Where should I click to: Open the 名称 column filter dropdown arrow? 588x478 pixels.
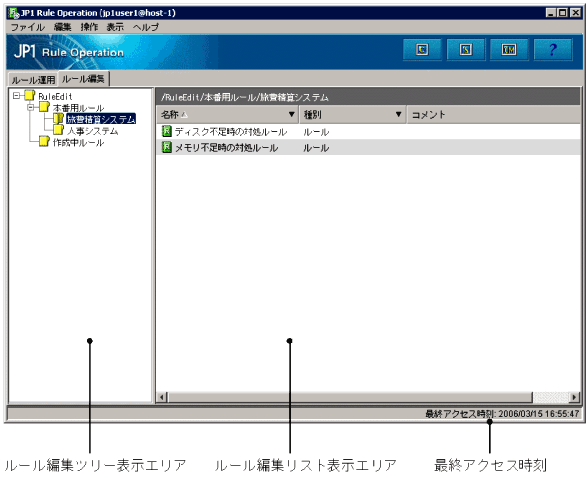[x=291, y=114]
